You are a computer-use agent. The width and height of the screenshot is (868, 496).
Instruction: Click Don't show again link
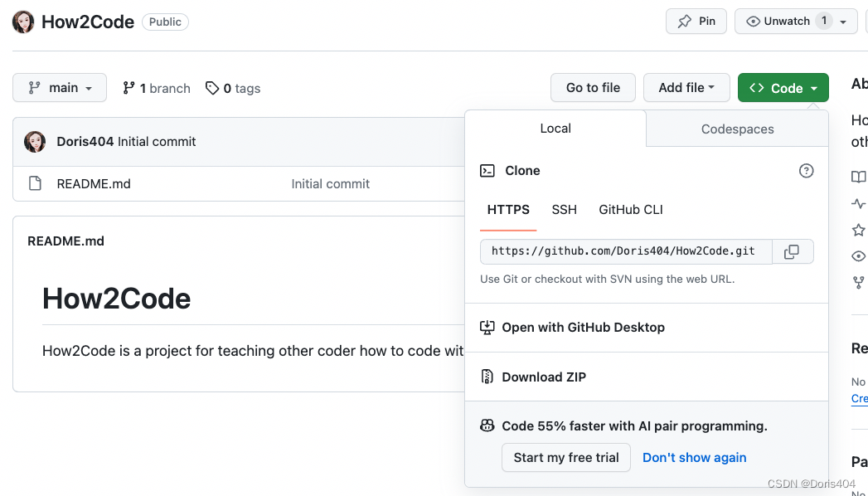(694, 457)
